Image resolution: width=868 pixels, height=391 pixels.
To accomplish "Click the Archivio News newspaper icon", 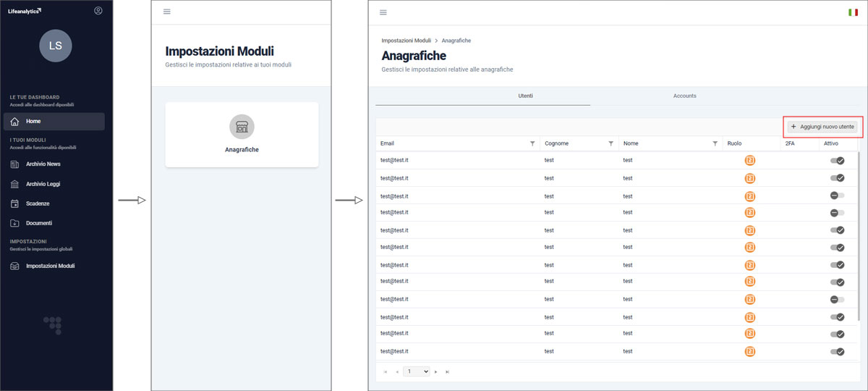I will click(14, 164).
